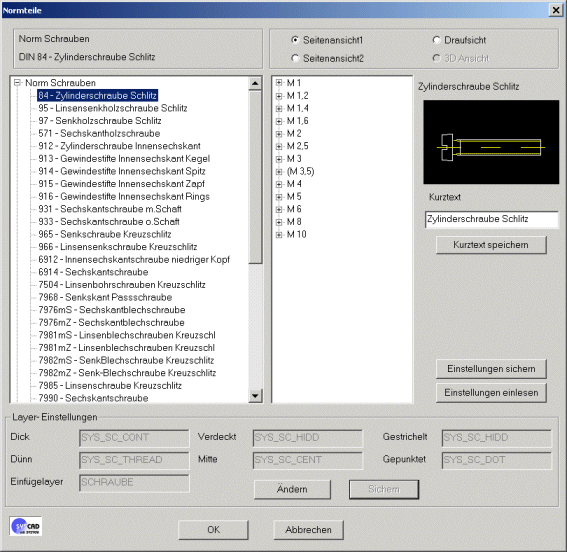Click the scroll down arrow in screw list
The width and height of the screenshot is (567, 552).
[255, 396]
